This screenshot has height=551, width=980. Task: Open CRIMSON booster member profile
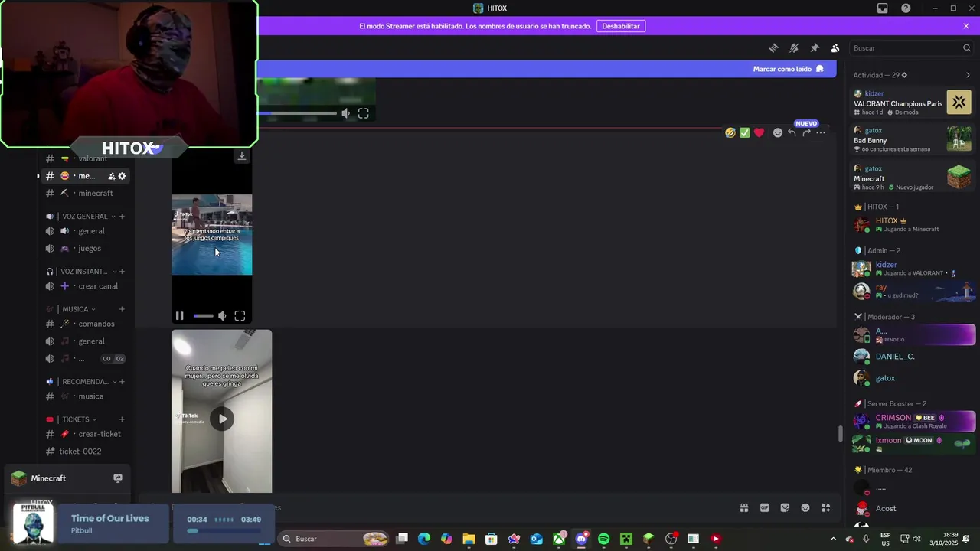pos(912,422)
